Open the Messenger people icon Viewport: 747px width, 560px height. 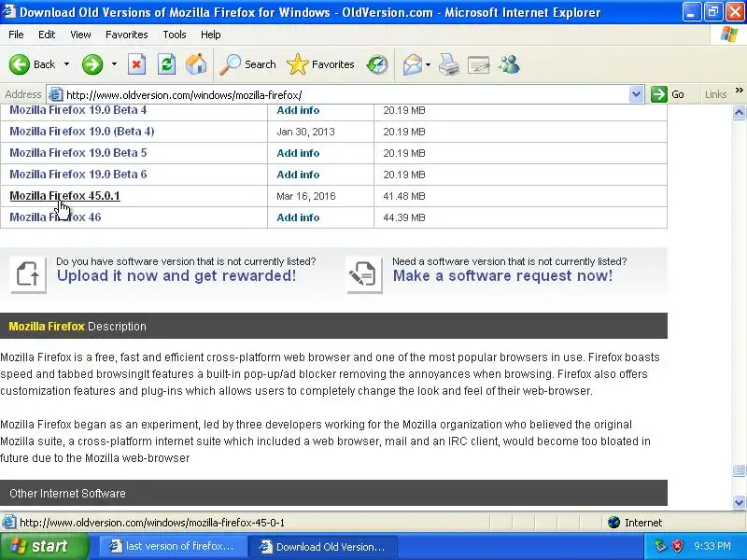coord(509,64)
